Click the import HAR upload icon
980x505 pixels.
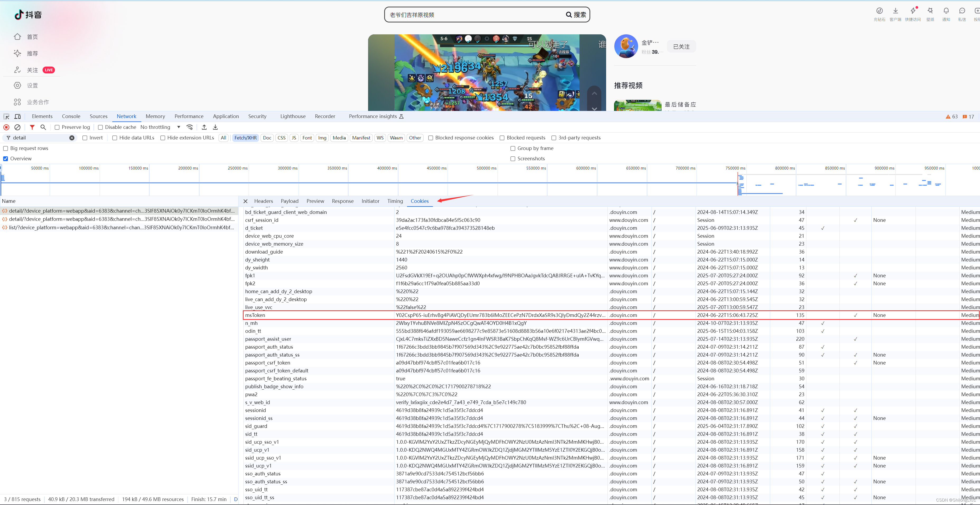point(204,127)
